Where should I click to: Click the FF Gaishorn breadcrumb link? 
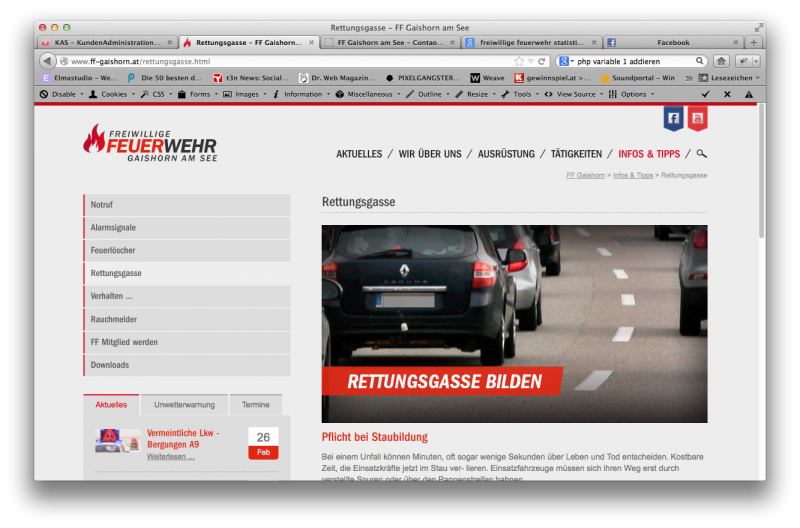[x=585, y=175]
